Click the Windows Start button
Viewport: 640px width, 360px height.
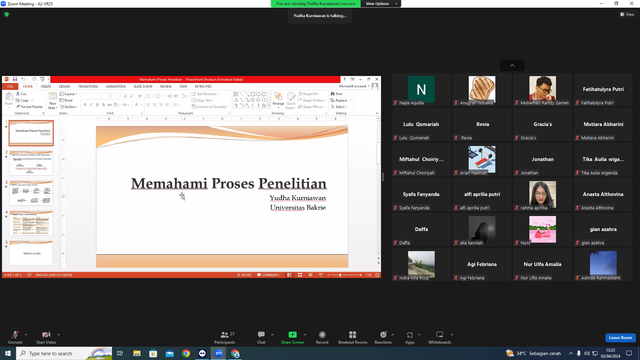8,353
